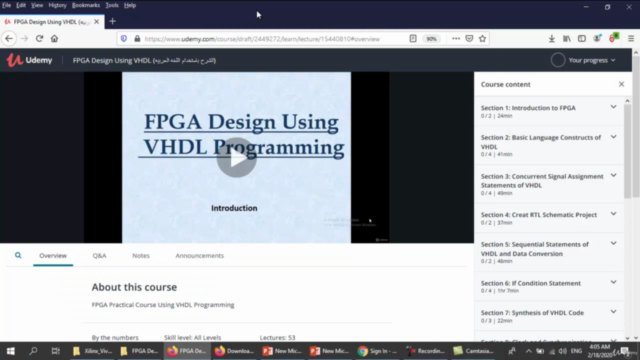Open the Help menu
The image size is (640, 360).
(130, 5)
